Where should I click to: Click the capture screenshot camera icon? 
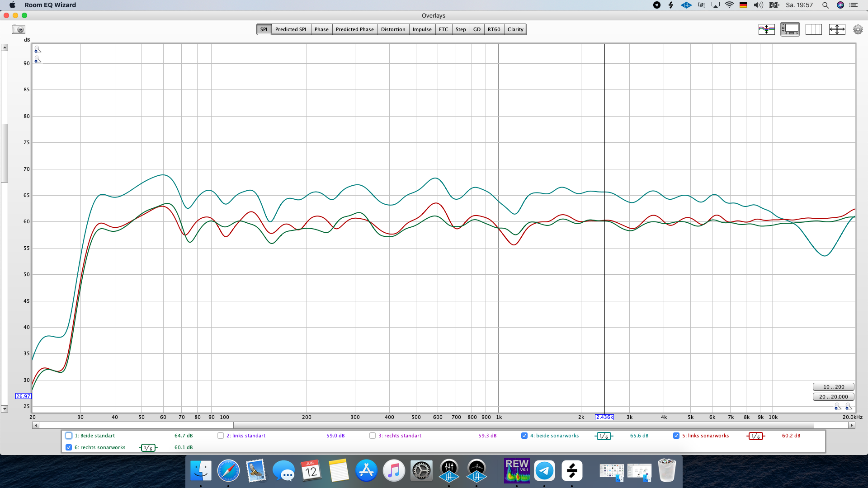click(19, 29)
